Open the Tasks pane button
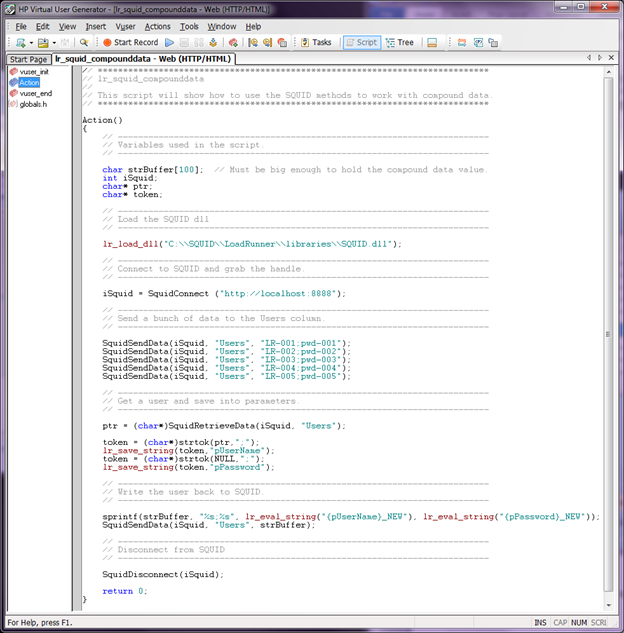This screenshot has height=633, width=624. pos(316,42)
